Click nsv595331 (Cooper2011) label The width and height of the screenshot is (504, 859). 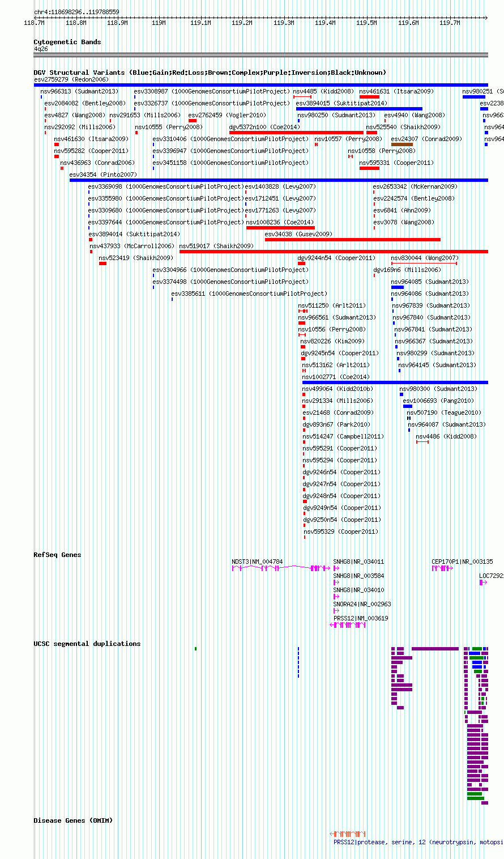click(396, 163)
